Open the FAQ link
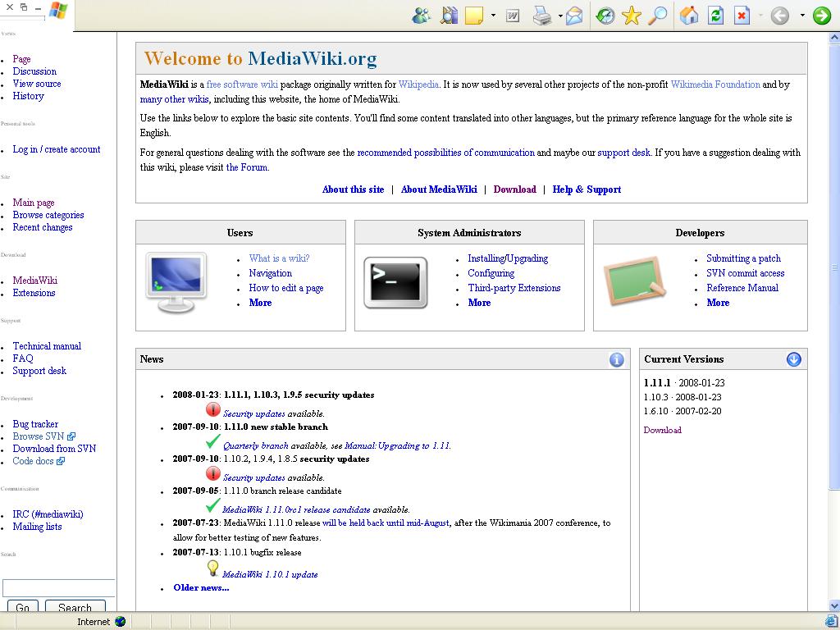This screenshot has width=840, height=630. 23,358
